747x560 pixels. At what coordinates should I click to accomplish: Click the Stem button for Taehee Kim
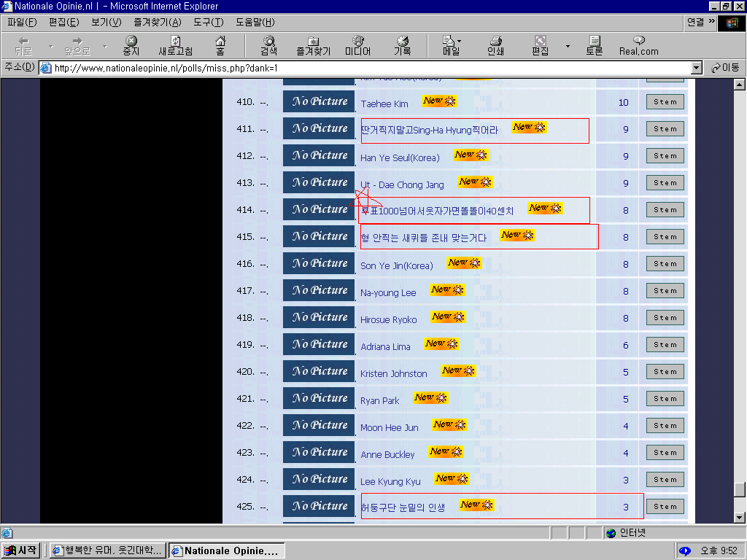[x=665, y=102]
